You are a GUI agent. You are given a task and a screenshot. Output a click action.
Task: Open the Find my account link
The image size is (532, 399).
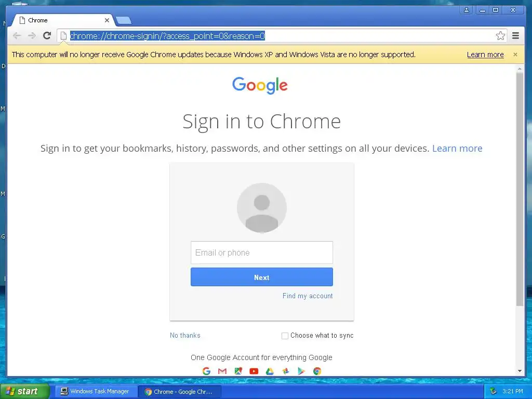coord(308,296)
